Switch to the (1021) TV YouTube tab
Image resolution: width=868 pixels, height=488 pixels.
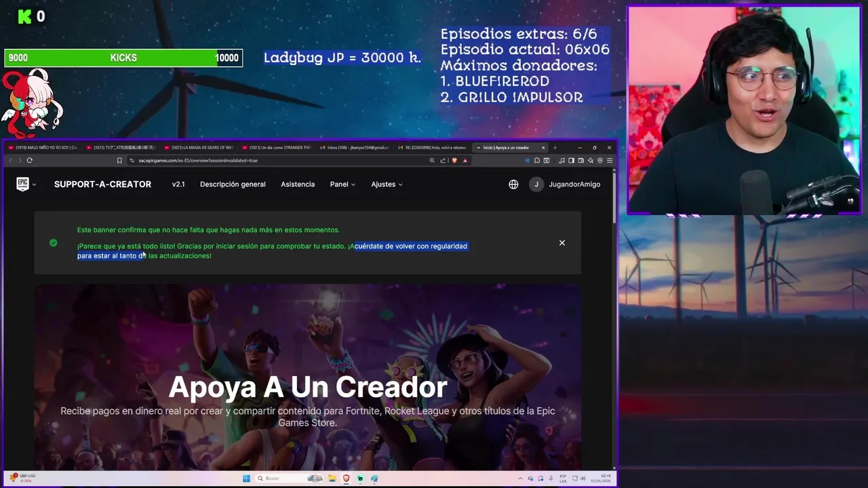pyautogui.click(x=121, y=147)
